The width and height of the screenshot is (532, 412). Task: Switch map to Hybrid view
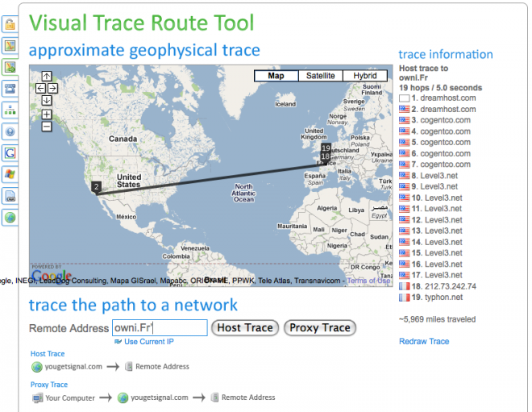pos(365,77)
